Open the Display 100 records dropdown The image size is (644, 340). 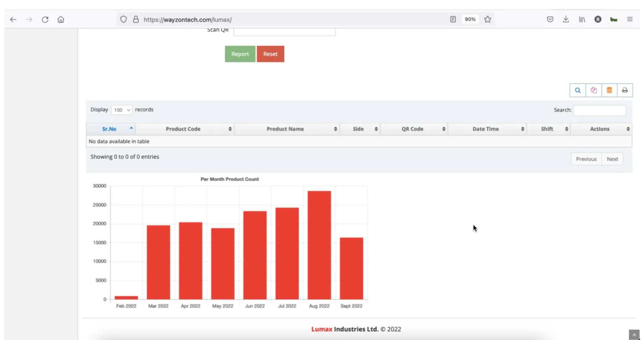(x=122, y=110)
